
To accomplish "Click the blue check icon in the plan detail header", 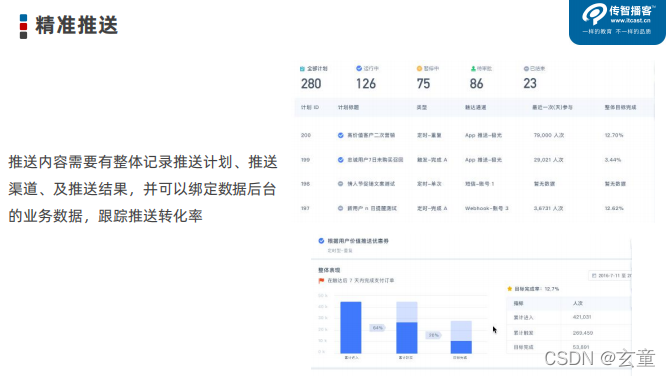I will click(321, 241).
